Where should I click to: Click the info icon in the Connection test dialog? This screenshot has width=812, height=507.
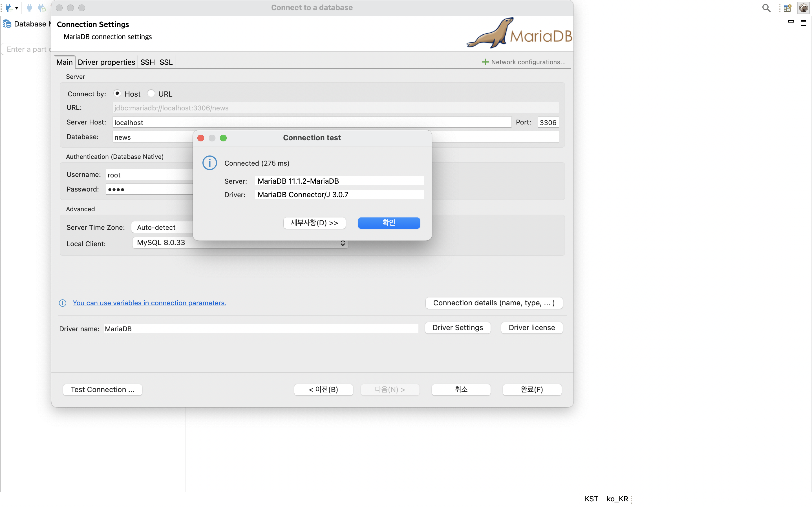pos(209,163)
